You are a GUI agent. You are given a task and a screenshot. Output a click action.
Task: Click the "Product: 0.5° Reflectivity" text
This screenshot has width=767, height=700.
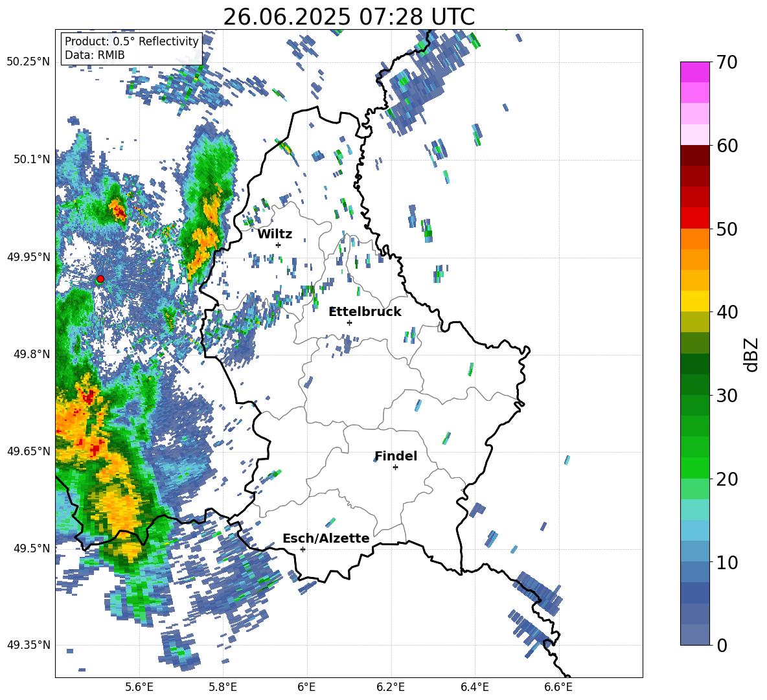pyautogui.click(x=132, y=41)
